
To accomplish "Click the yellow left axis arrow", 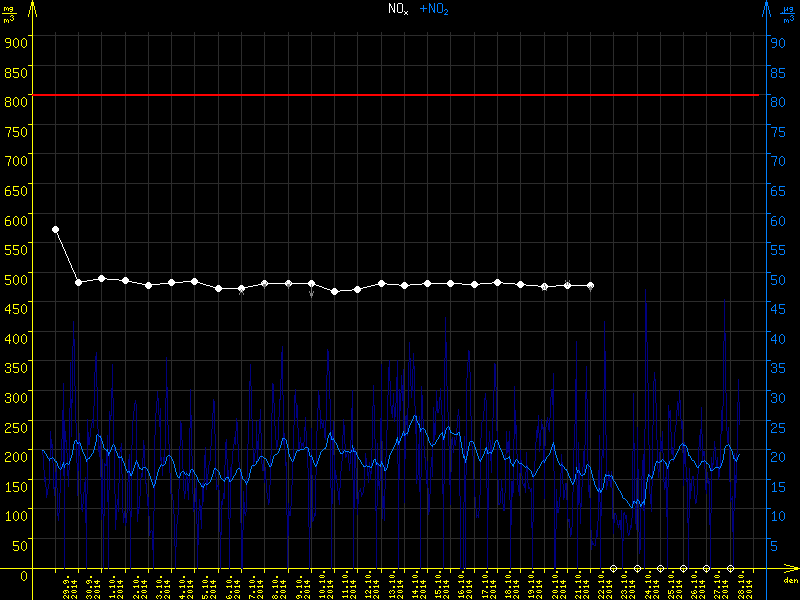I will pos(32,8).
